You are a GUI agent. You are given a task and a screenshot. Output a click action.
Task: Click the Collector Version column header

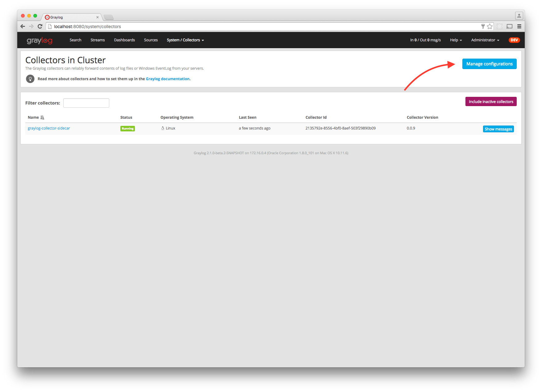point(422,118)
